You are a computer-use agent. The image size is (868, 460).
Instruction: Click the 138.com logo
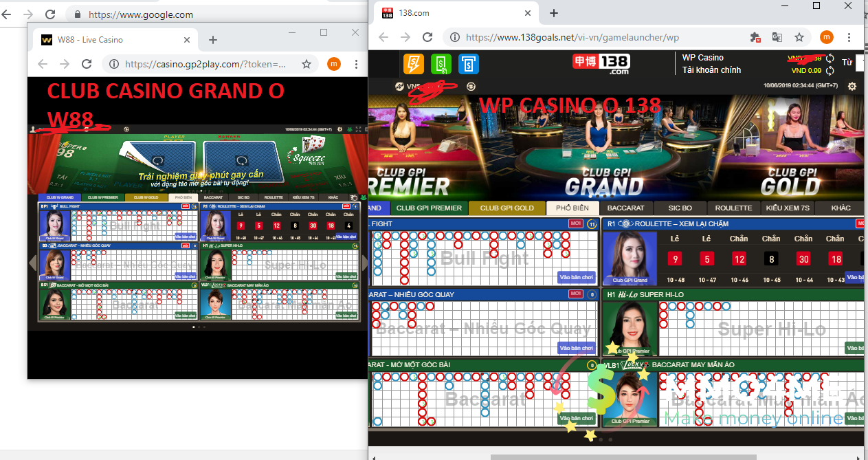[601, 64]
